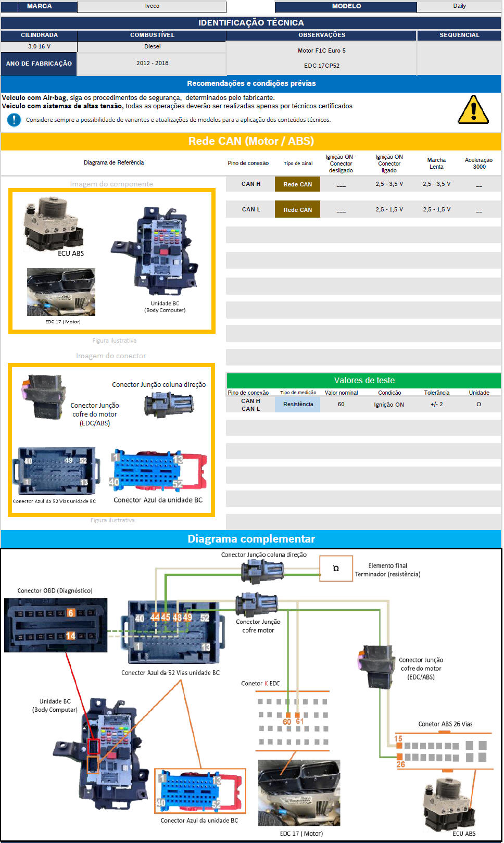Click the Daily model field
This screenshot has height=843, width=504.
(459, 6)
